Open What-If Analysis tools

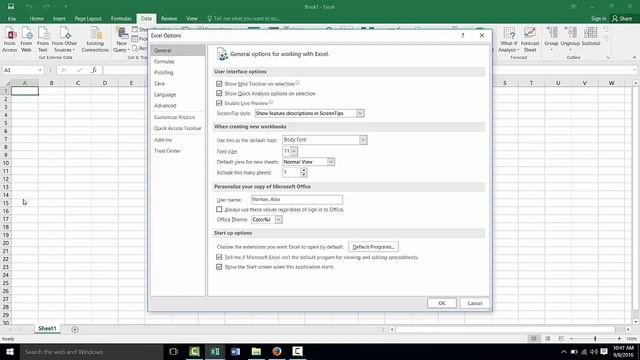pyautogui.click(x=509, y=40)
